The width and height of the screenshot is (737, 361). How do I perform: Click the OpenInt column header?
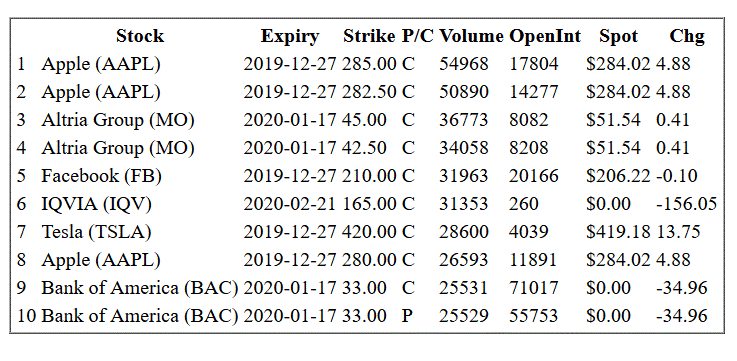click(545, 36)
